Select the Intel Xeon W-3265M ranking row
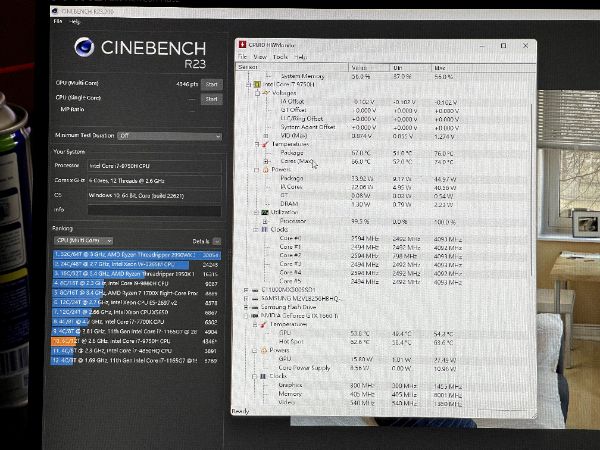 click(136, 264)
